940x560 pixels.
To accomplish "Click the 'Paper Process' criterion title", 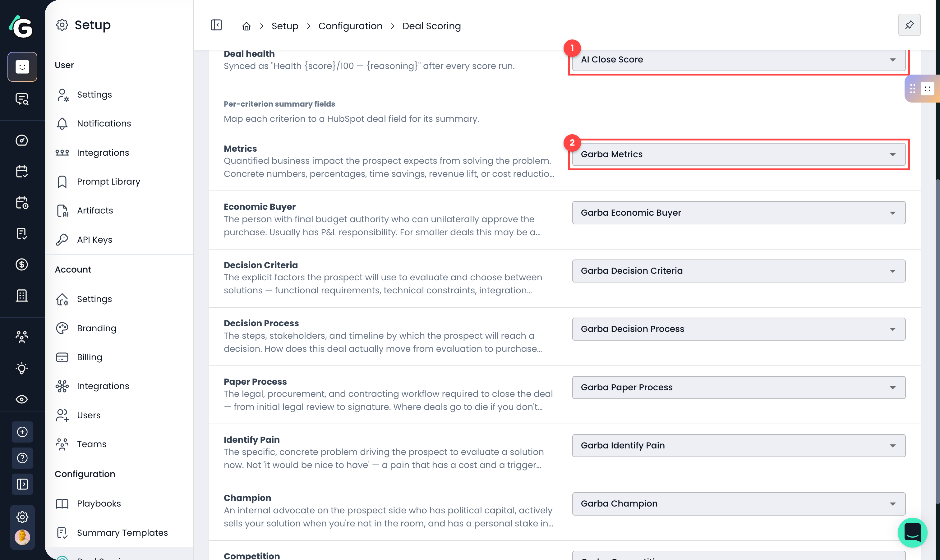I will [x=255, y=382].
